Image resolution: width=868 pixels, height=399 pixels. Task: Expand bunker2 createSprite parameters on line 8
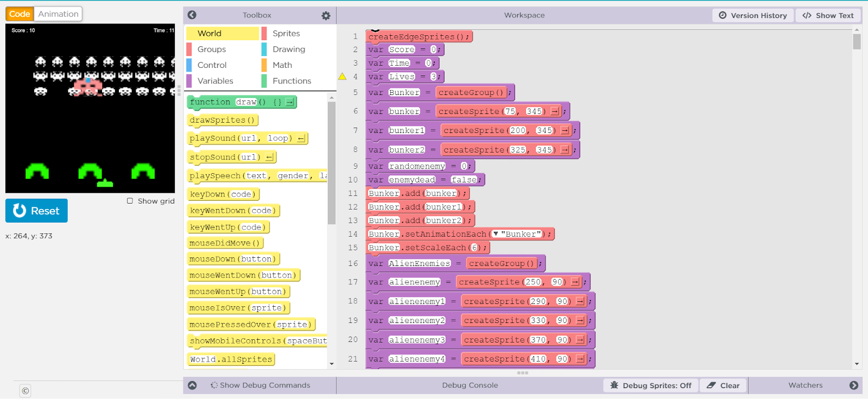pos(565,150)
